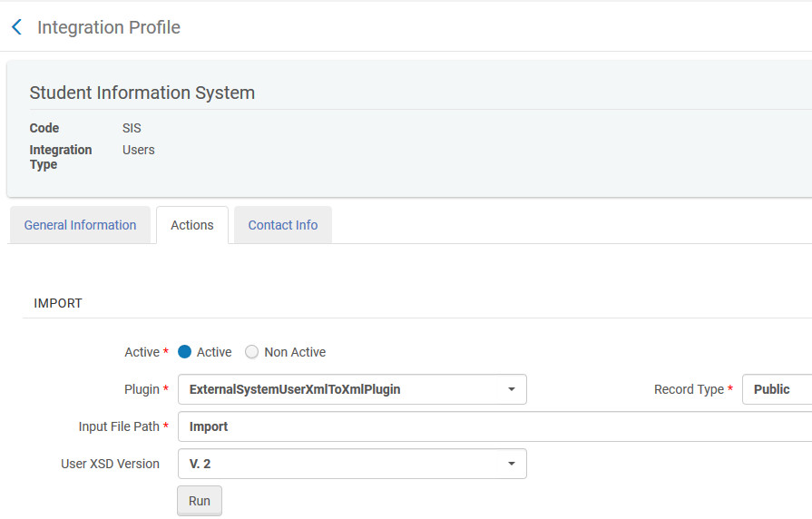Image resolution: width=812 pixels, height=519 pixels.
Task: Click the Record Type label
Action: pos(689,389)
